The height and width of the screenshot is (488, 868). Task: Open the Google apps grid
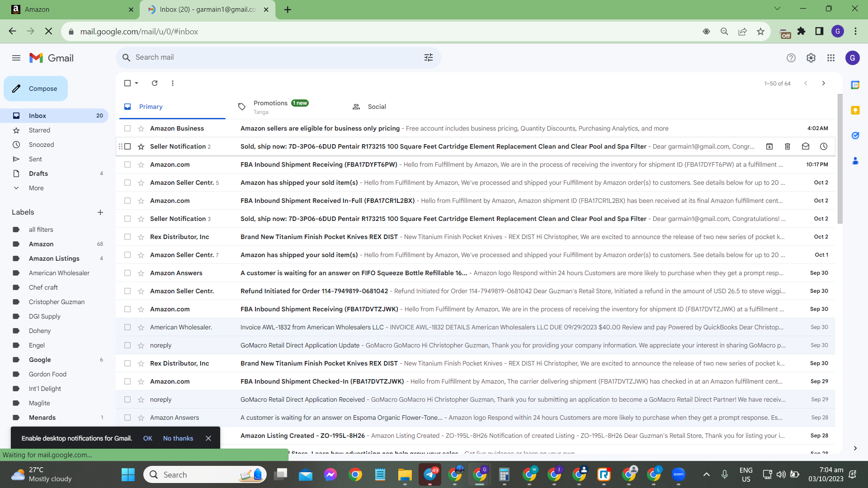(x=831, y=58)
